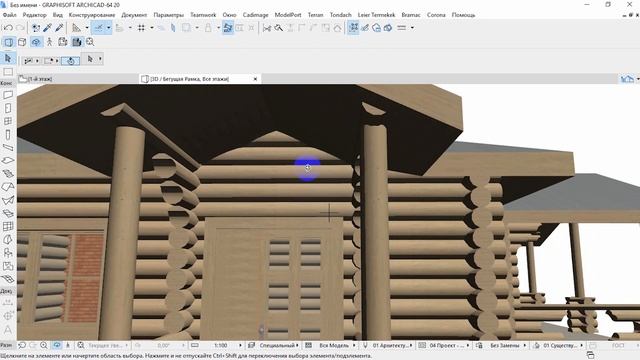Open the 04 Проект model view dropdown
Viewport: 640px width, 360px height.
(x=444, y=345)
